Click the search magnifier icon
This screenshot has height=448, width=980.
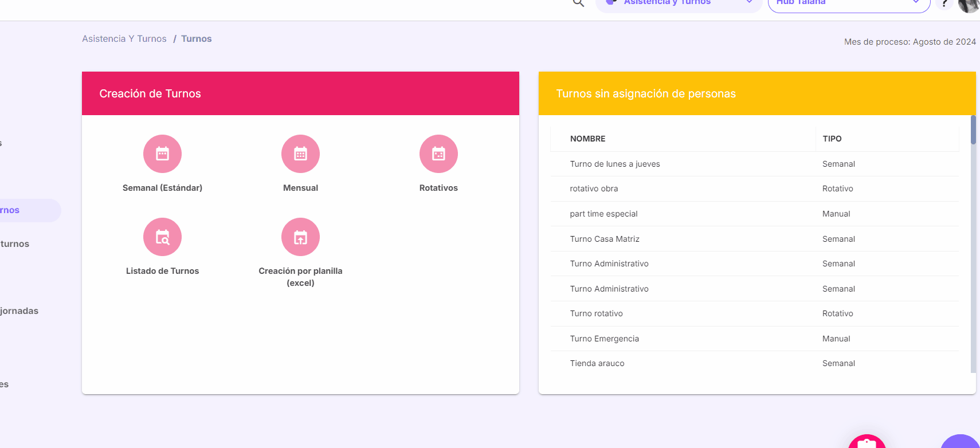(578, 3)
